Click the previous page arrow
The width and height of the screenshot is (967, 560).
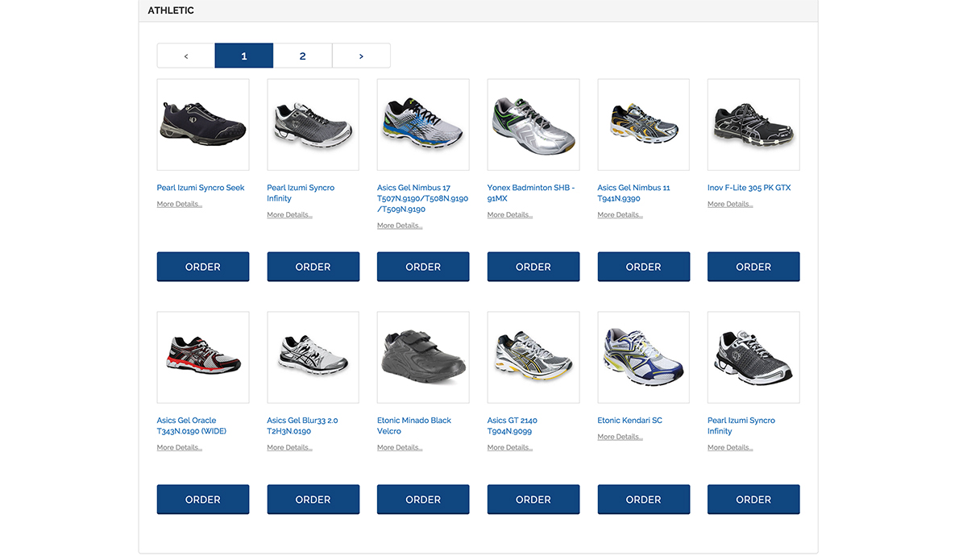(185, 55)
